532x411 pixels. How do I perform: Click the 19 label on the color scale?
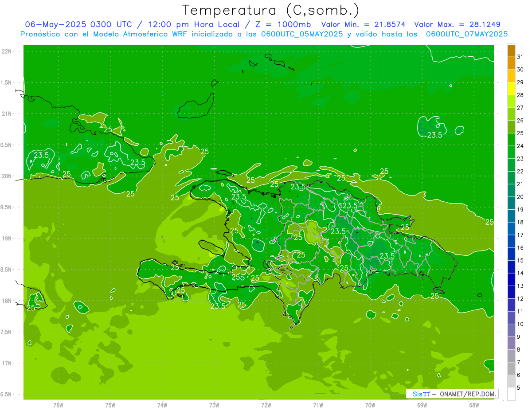520,210
